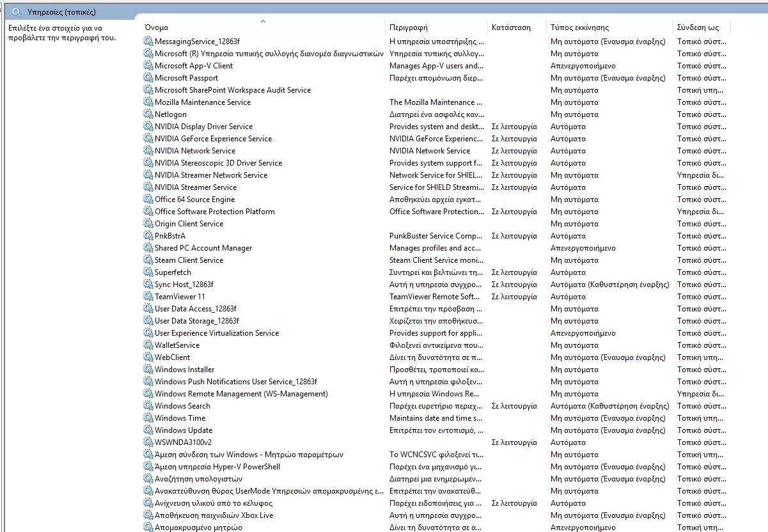Select Windows Remote Management (WS-Management) service
The height and width of the screenshot is (532, 768).
[436, 394]
